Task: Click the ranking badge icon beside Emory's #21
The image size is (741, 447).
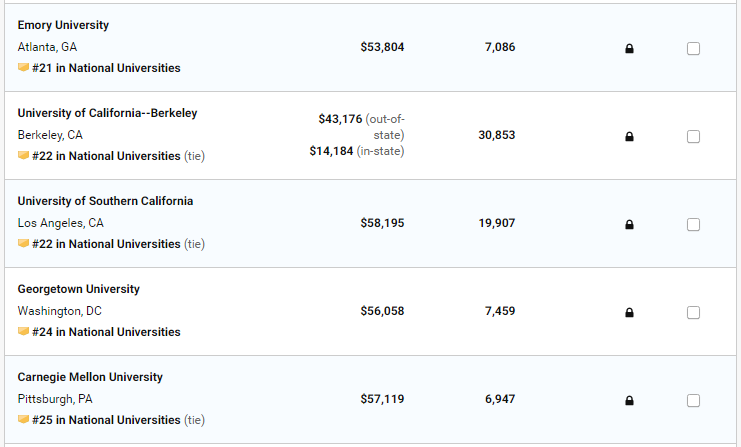Action: [23, 67]
